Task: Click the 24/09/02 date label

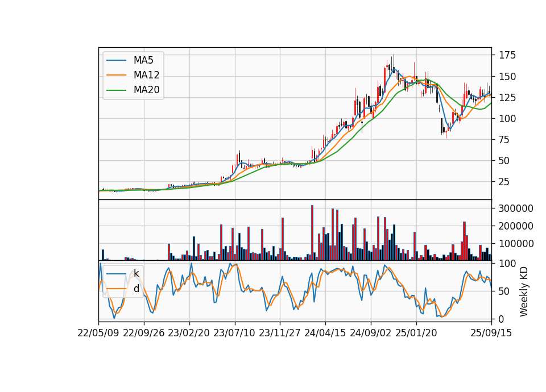Action: [x=370, y=333]
